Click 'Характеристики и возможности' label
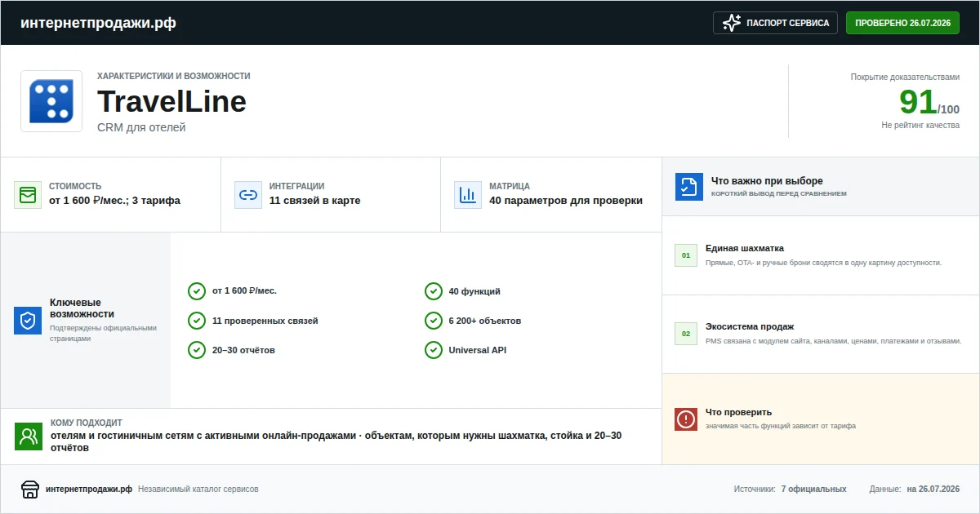 [x=174, y=76]
